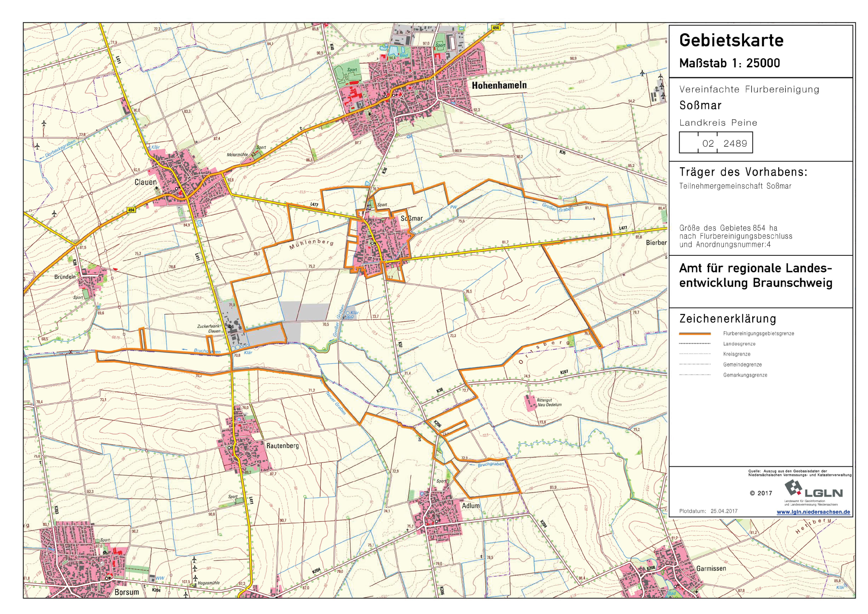Screen dimensions: 868x614
Task: Click the orange Flurbereinigungsgebietsgrenze legend swatch
Action: click(x=695, y=334)
